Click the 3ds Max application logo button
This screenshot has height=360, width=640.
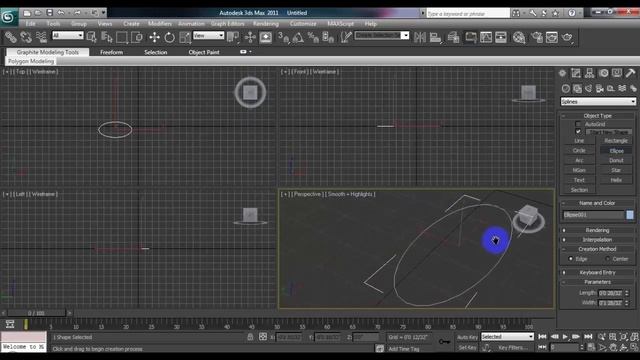[x=9, y=17]
